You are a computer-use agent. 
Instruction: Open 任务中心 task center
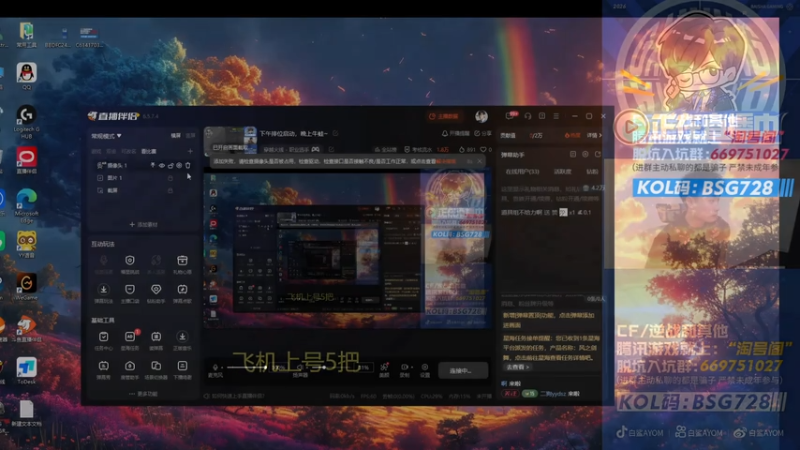point(104,340)
